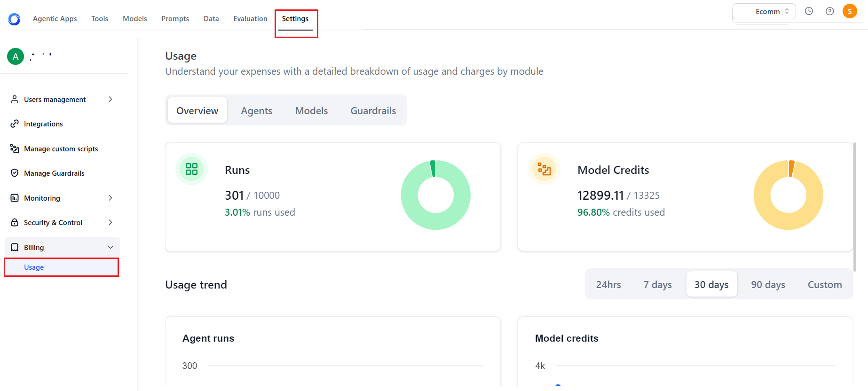The width and height of the screenshot is (868, 391).
Task: Open the Models top menu
Action: (135, 19)
